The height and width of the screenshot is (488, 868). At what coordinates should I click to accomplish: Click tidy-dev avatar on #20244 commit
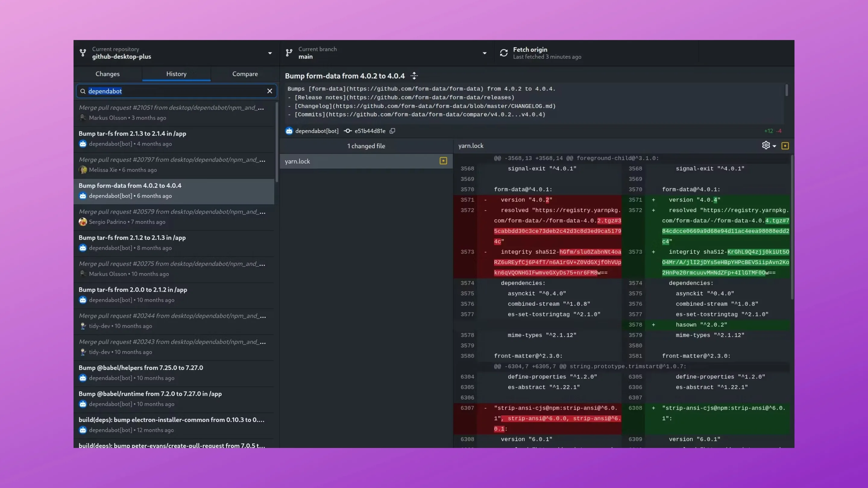(83, 326)
